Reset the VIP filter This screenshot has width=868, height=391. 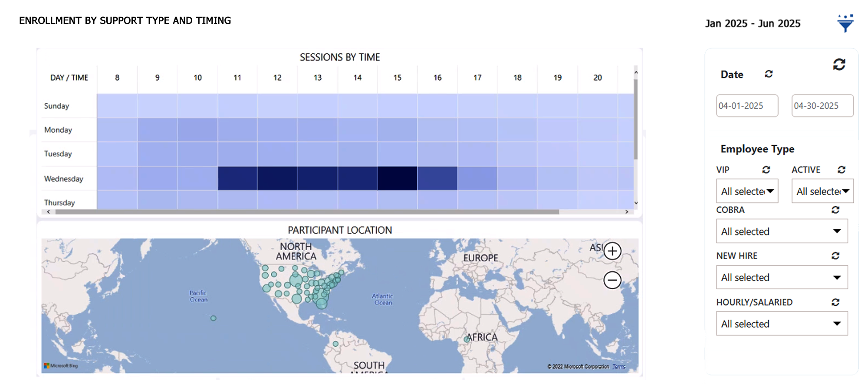[x=766, y=169]
